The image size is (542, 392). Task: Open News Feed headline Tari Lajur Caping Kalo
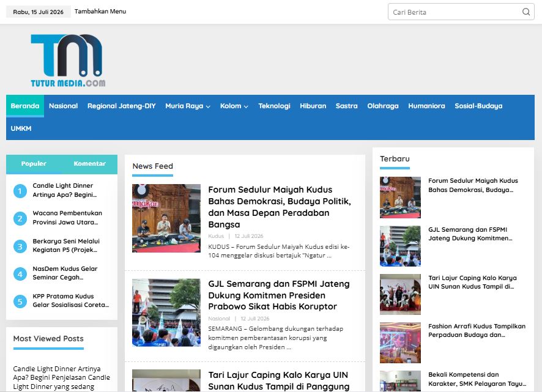pyautogui.click(x=278, y=381)
